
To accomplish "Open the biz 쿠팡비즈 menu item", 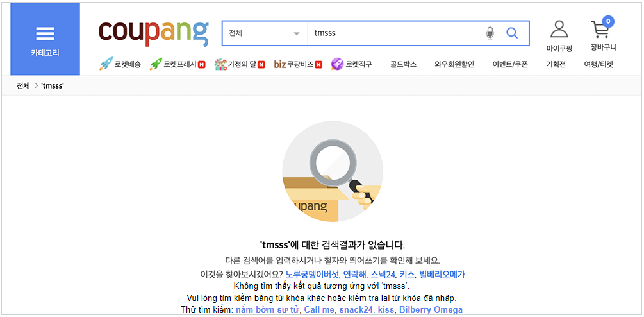I will (298, 65).
